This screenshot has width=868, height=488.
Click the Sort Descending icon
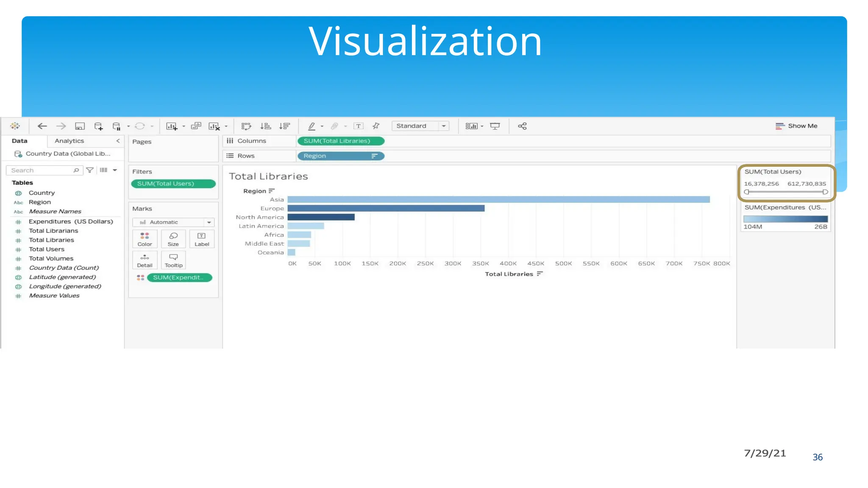[284, 126]
